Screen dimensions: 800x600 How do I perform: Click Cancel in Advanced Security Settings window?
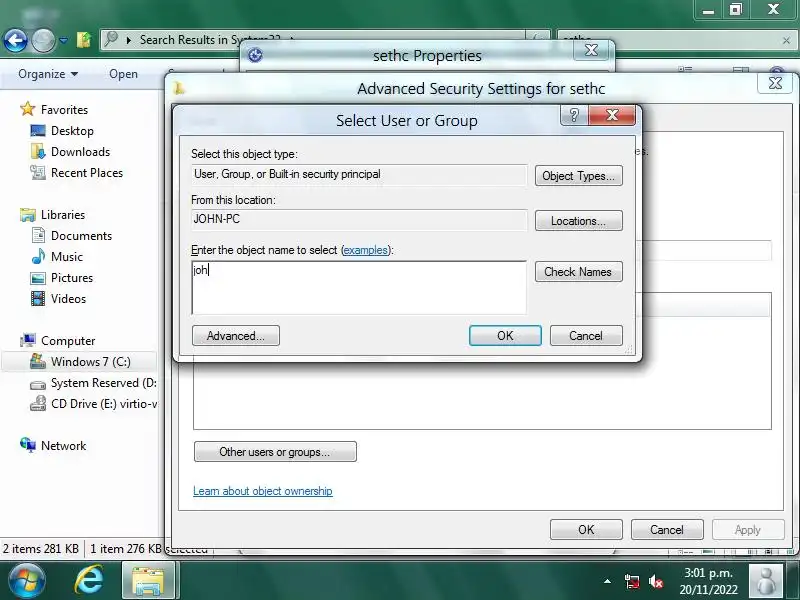point(667,530)
